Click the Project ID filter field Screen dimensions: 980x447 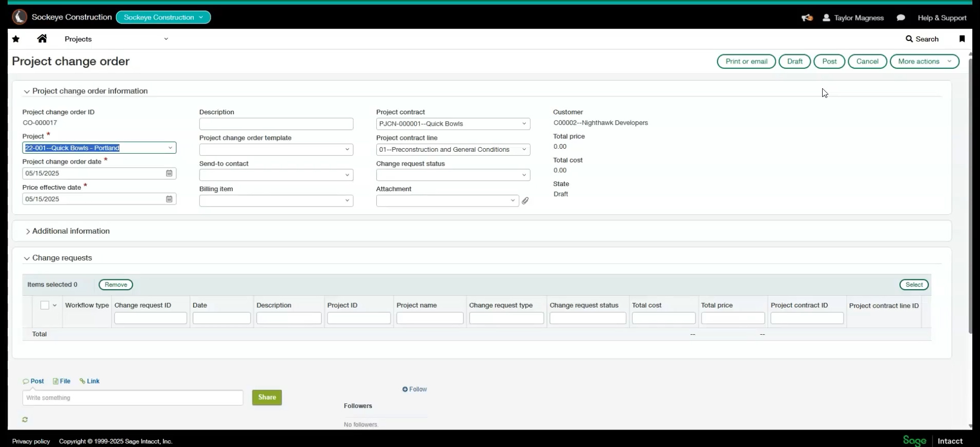pos(359,318)
